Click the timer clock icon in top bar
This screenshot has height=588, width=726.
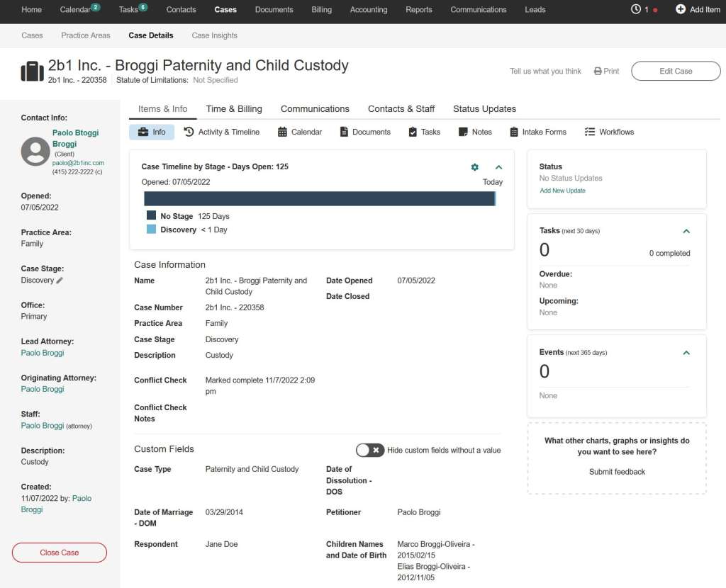[635, 10]
